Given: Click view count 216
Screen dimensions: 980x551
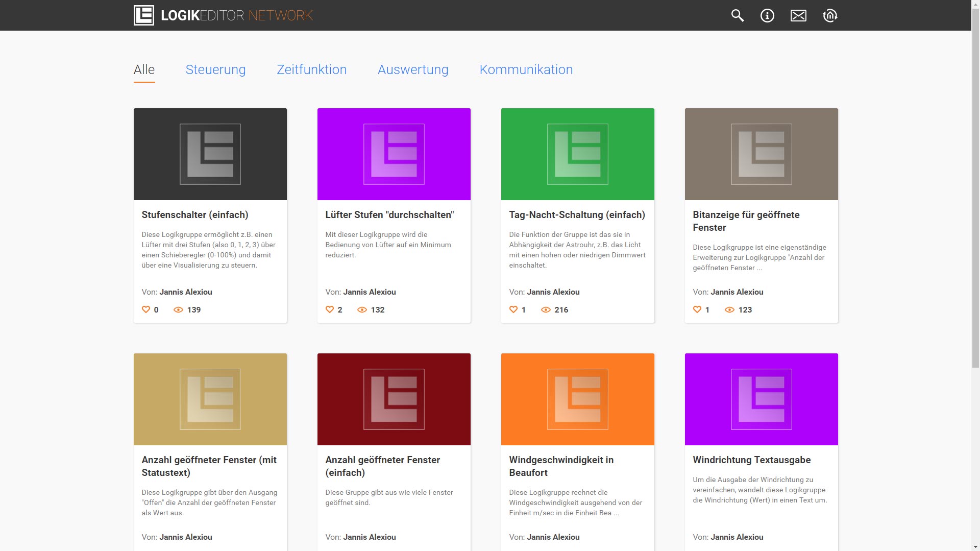Looking at the screenshot, I should (x=561, y=310).
